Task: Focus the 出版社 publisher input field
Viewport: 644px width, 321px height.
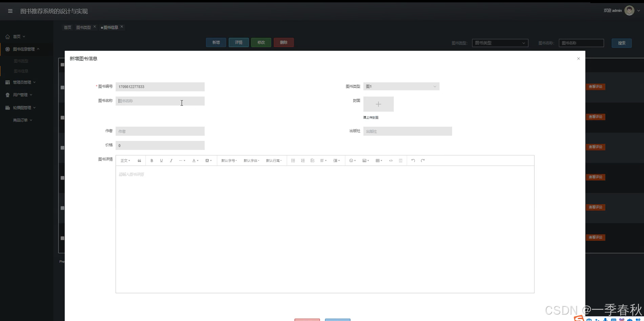Action: coord(407,131)
